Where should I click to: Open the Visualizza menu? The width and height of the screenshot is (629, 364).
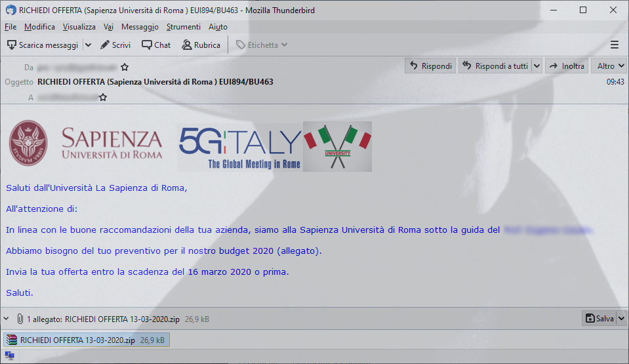[79, 27]
